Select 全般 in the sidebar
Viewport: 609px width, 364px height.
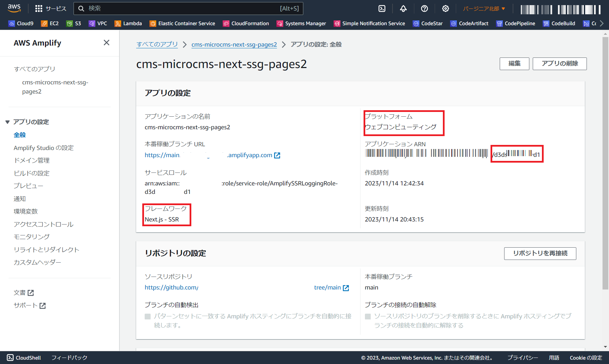[x=20, y=135]
